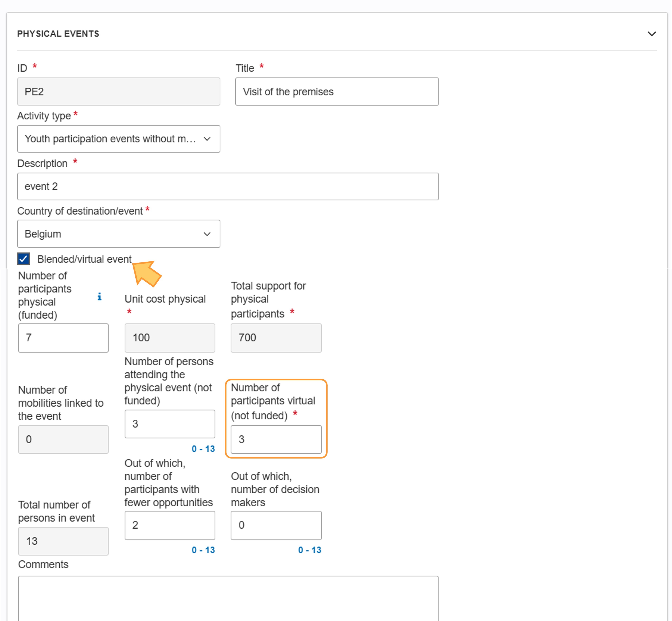Click Total number of persons in event field

coord(63,541)
